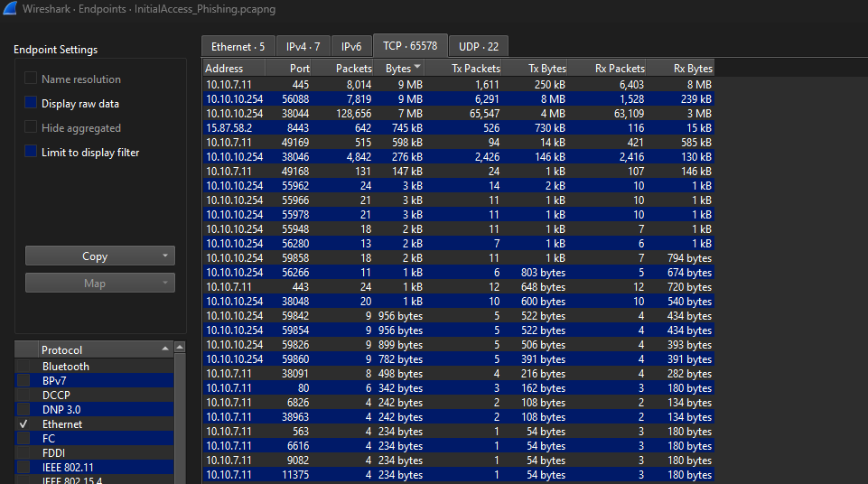
Task: Enable the Display raw data checkbox
Action: (x=31, y=104)
